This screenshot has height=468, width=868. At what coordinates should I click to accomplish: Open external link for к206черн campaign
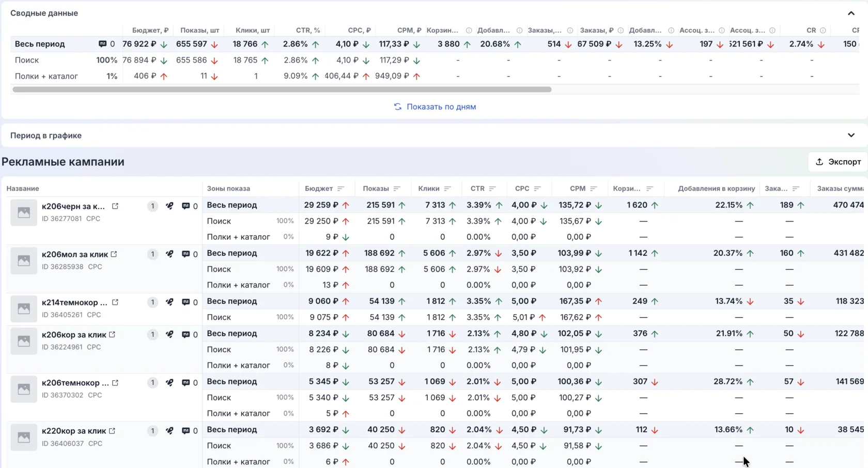pos(115,206)
